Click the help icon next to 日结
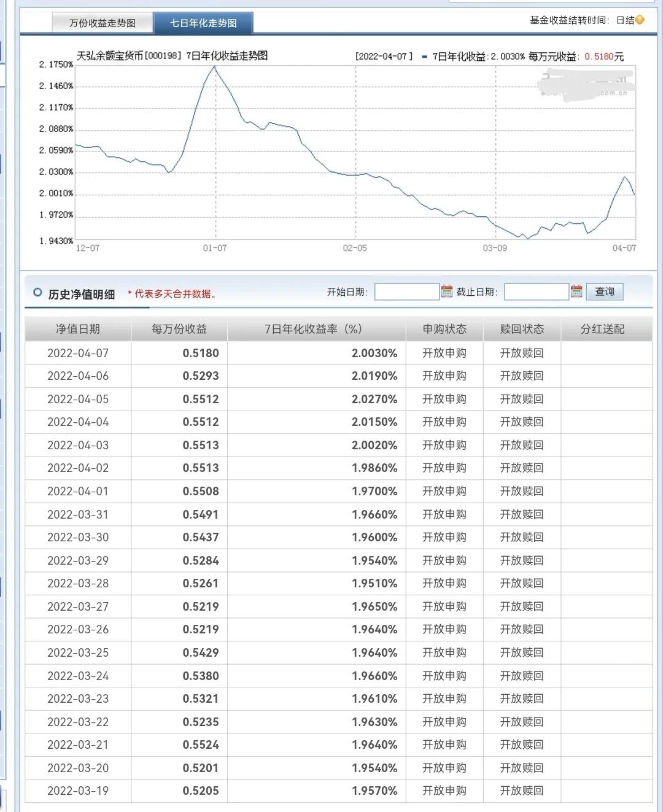The height and width of the screenshot is (812, 663). (640, 20)
